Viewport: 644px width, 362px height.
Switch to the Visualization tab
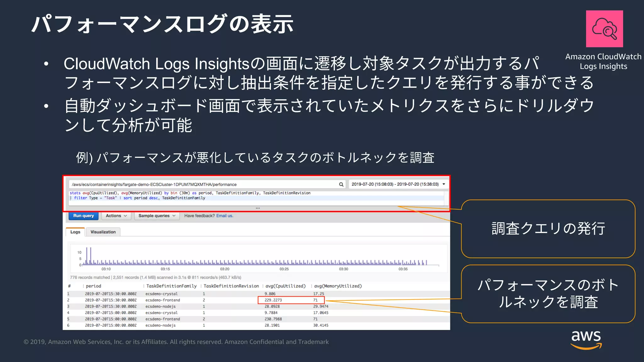[x=103, y=232]
